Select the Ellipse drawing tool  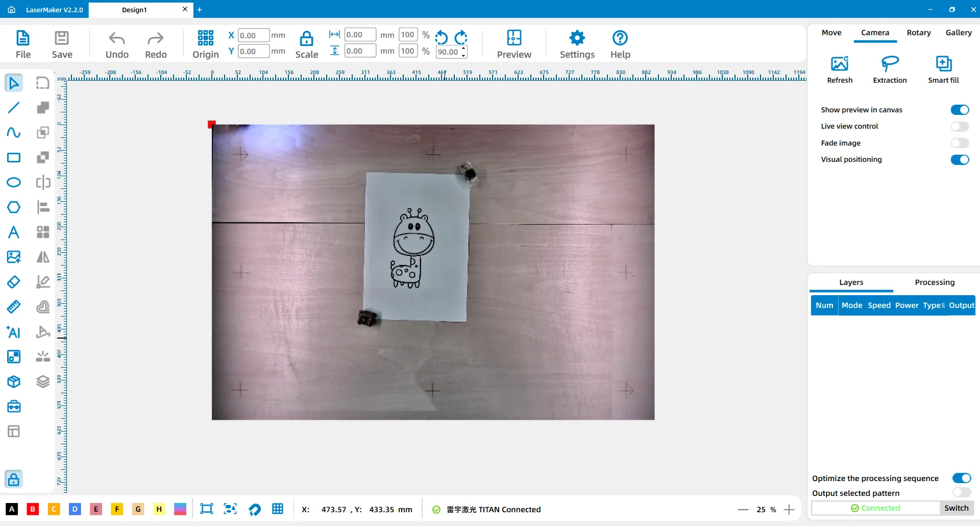(14, 182)
